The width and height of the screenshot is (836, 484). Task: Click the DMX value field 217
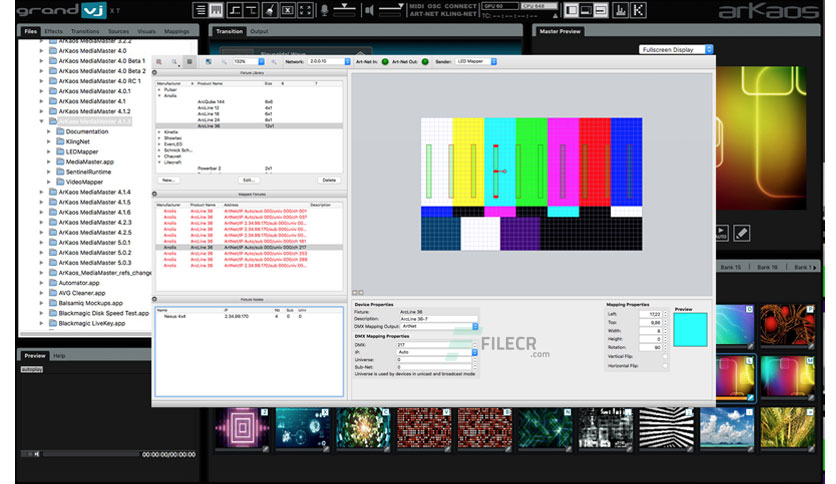(x=434, y=345)
